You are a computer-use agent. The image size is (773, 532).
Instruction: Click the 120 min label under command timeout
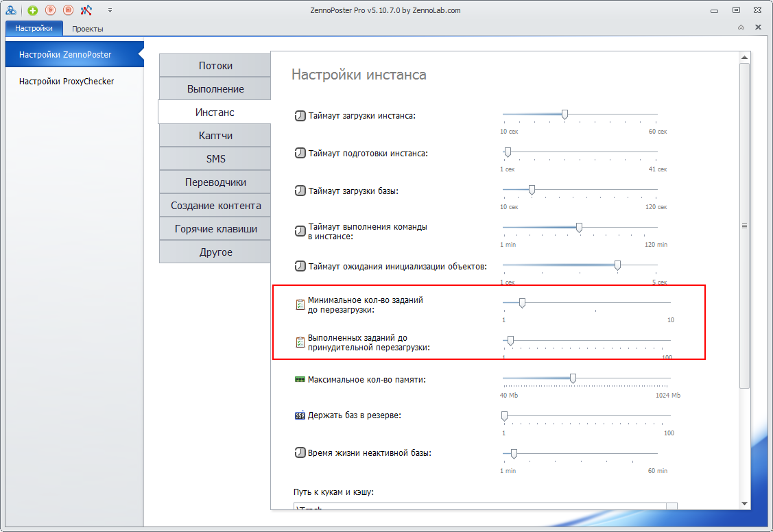coord(656,245)
